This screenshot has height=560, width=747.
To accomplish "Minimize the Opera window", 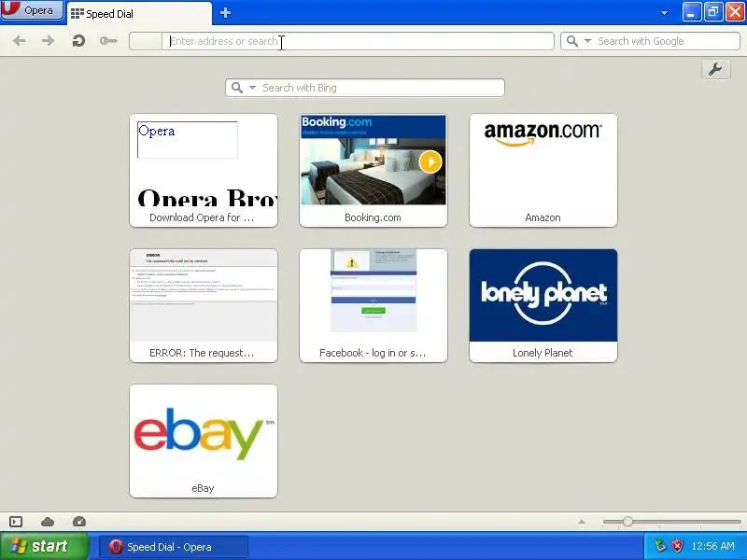I will pos(691,12).
